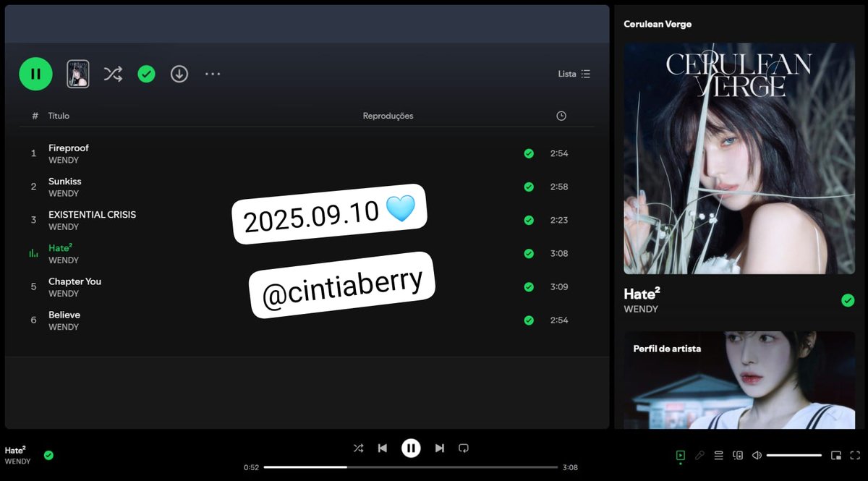This screenshot has width=868, height=481.
Task: Open WENDY artist link under Sunkiss
Action: tap(64, 194)
